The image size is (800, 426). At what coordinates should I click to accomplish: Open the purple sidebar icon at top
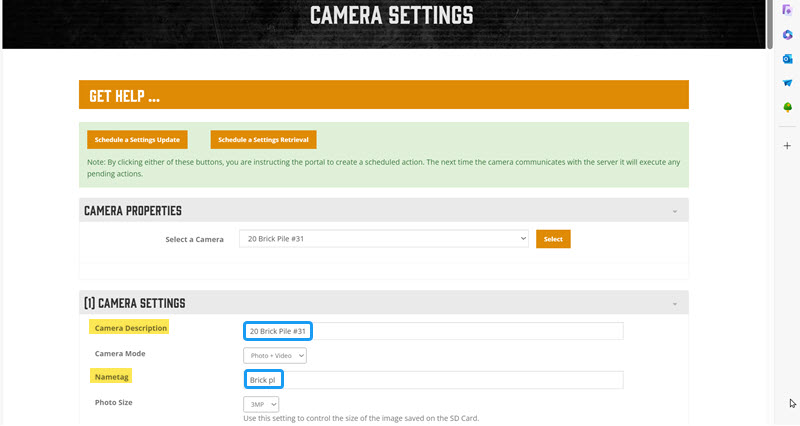[x=787, y=10]
